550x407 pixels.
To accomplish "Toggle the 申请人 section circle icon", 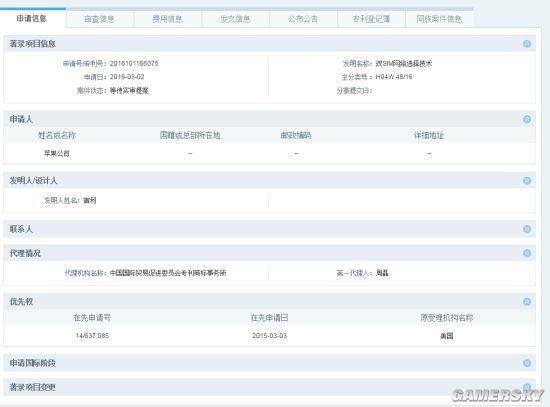I will [526, 119].
